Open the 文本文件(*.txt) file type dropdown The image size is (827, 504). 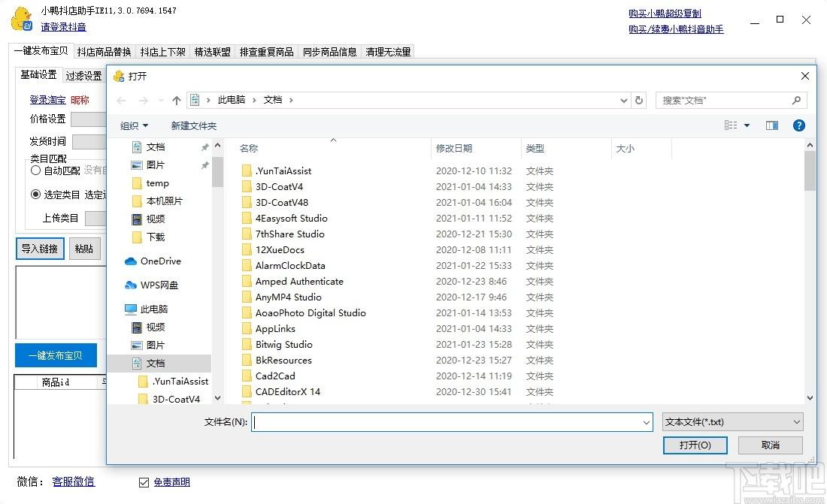732,422
